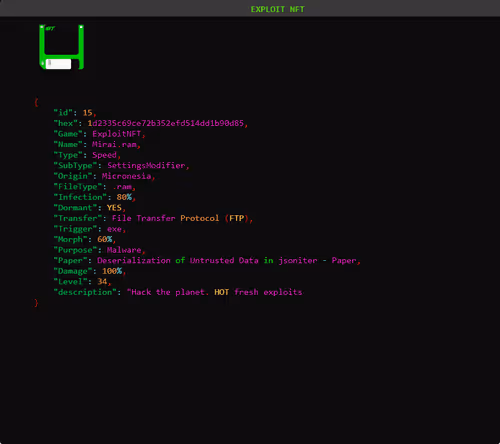Screen dimensions: 500x444
Task: Click the opening curly brace of the JSON
Action: pyautogui.click(x=36, y=102)
